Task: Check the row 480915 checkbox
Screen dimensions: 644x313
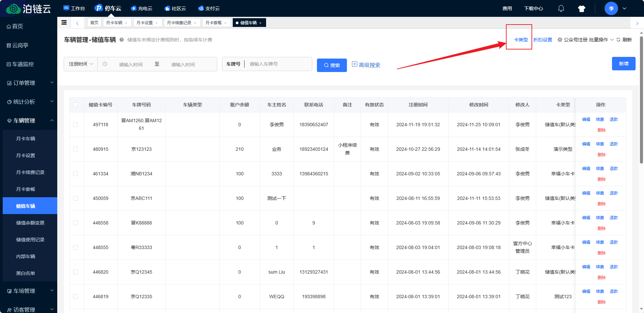Action: (75, 149)
